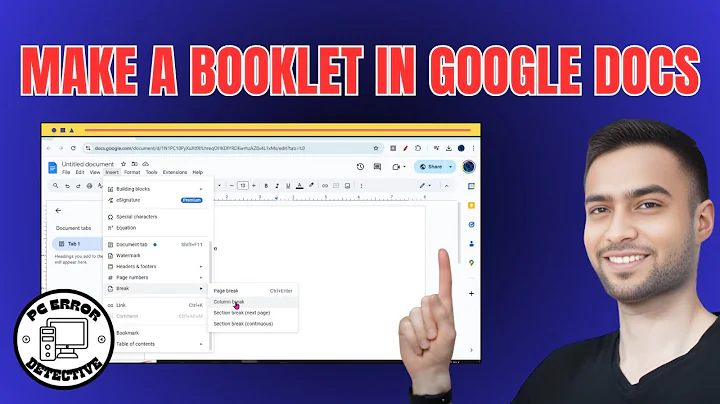The height and width of the screenshot is (404, 720).
Task: Expand the Table of contents submenu
Action: click(201, 344)
